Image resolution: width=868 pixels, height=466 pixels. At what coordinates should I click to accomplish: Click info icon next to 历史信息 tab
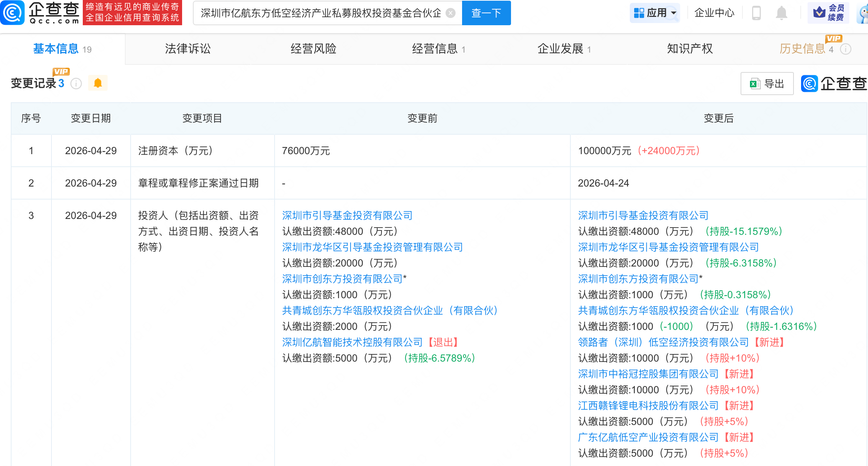tap(846, 49)
